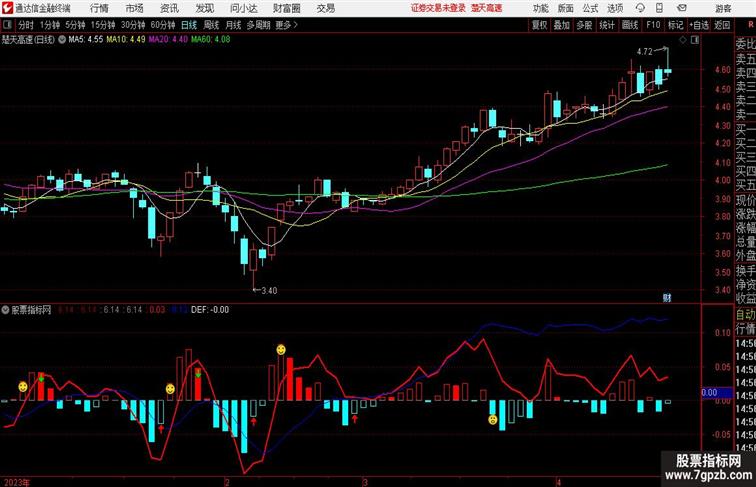This screenshot has width=756, height=487.
Task: Select the 日线 daily period tab
Action: click(x=189, y=25)
